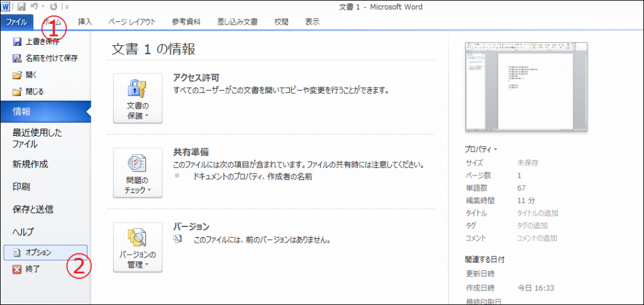Open the undo history dropdown arrow
Screen dimensions: 644x305
pos(43,7)
